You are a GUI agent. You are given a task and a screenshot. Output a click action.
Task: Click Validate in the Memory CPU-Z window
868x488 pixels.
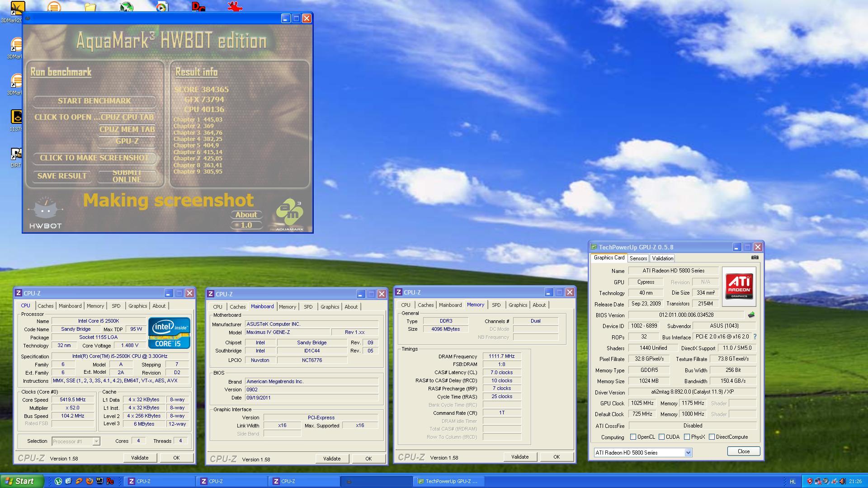520,457
